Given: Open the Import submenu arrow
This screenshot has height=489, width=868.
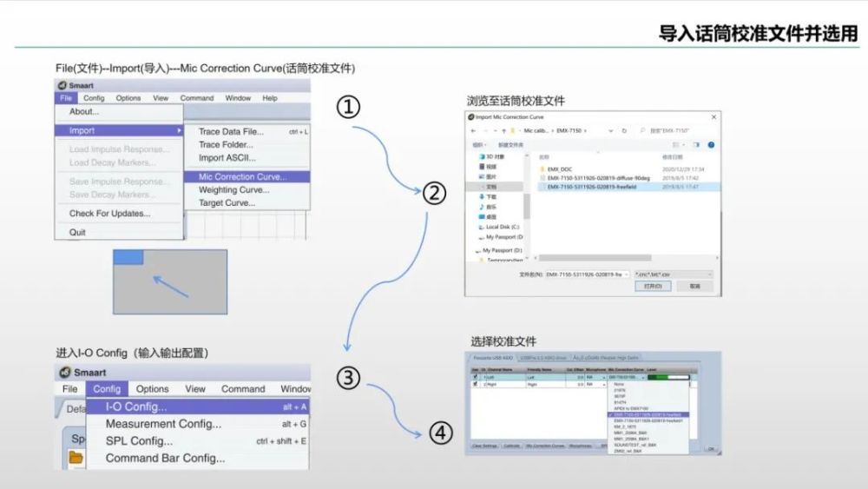Looking at the screenshot, I should tap(179, 130).
